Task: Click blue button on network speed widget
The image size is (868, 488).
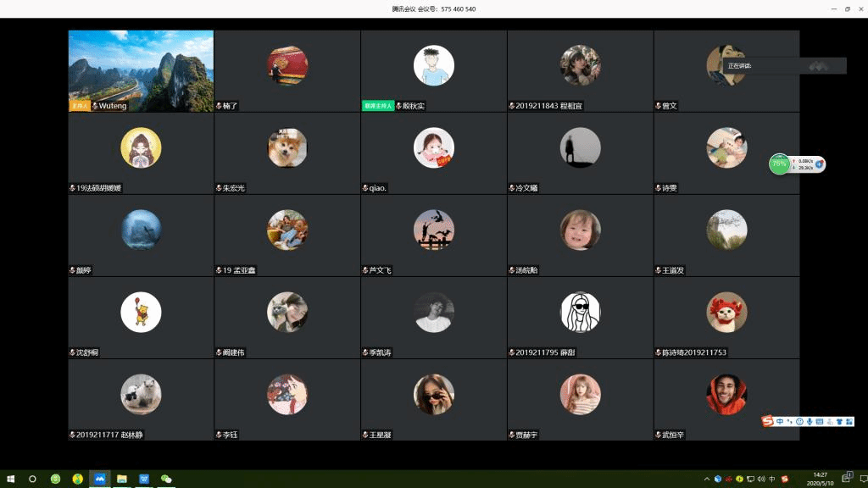Action: point(820,164)
